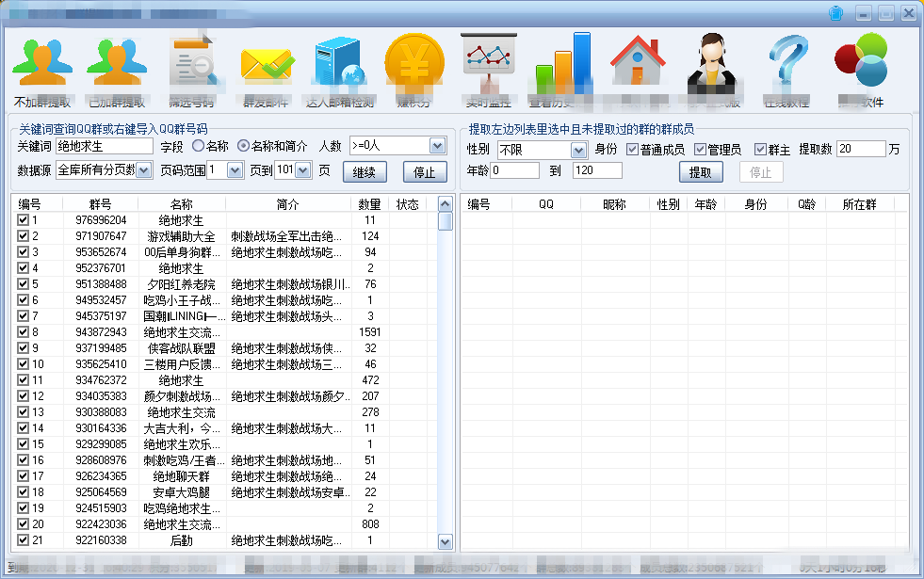Click the QQ column header in member table
The width and height of the screenshot is (924, 579).
546,203
